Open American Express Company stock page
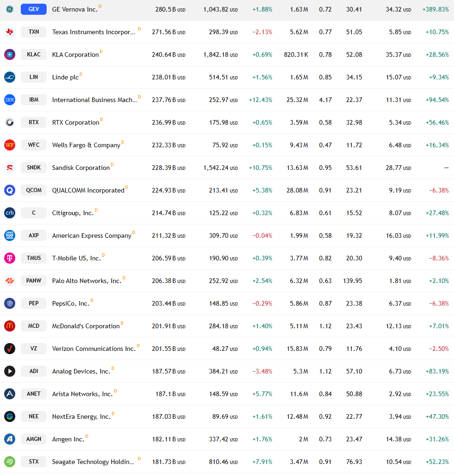The height and width of the screenshot is (476, 454). (92, 235)
